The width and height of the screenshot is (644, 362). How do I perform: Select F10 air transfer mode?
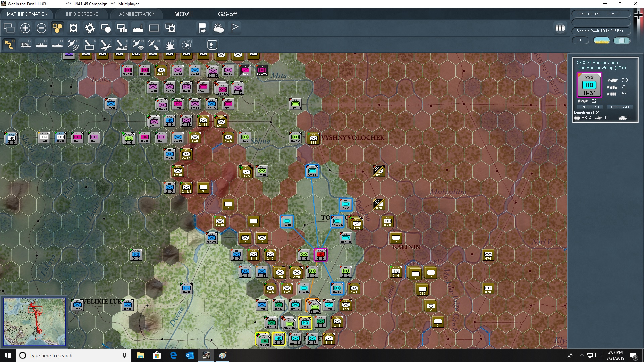pos(154,45)
